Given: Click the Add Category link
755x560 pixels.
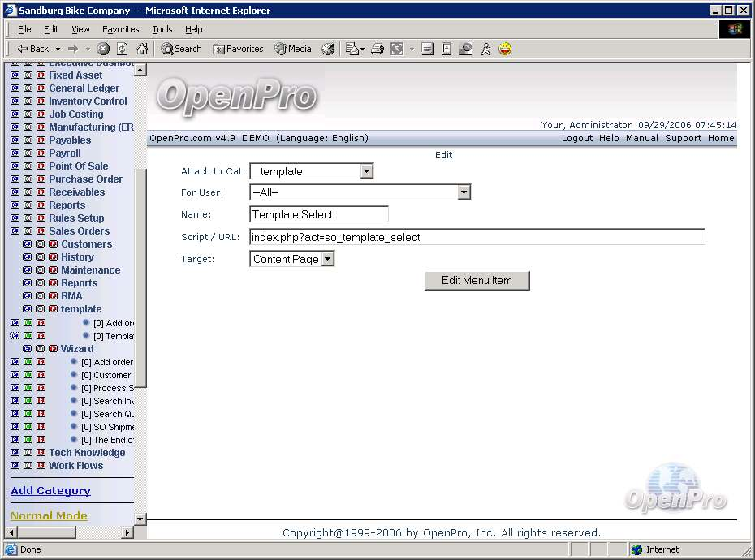Looking at the screenshot, I should click(50, 490).
